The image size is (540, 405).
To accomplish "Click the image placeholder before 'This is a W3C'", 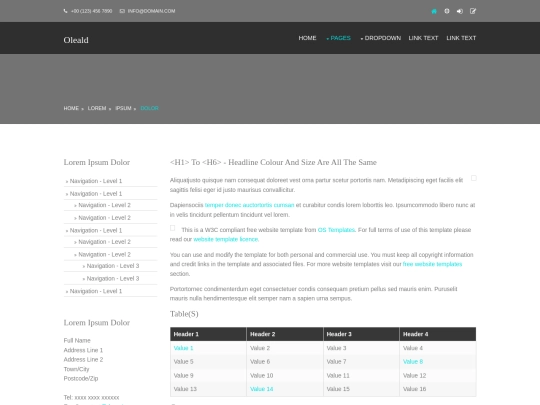I will coord(173,228).
